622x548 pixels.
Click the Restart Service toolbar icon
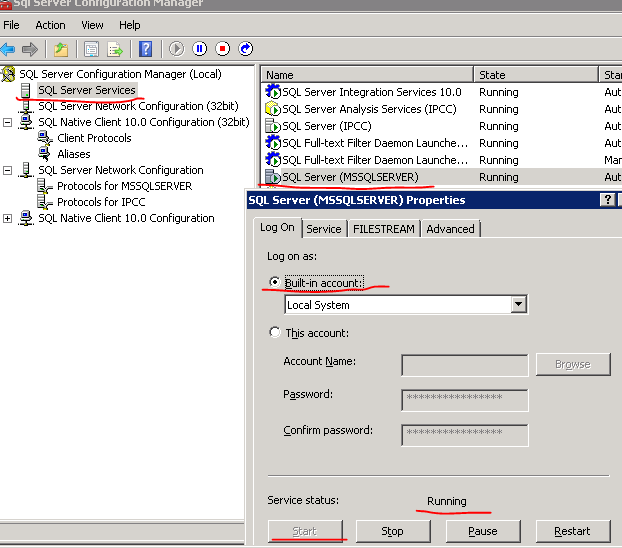click(246, 49)
